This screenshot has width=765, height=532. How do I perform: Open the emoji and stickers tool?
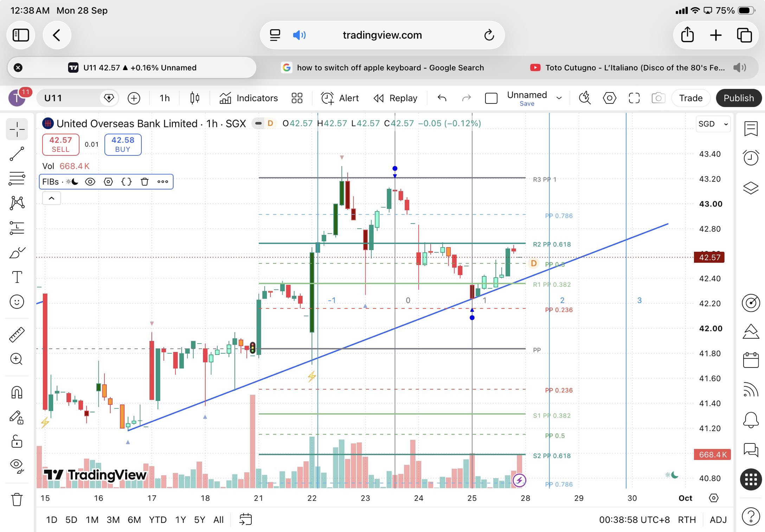click(x=17, y=302)
